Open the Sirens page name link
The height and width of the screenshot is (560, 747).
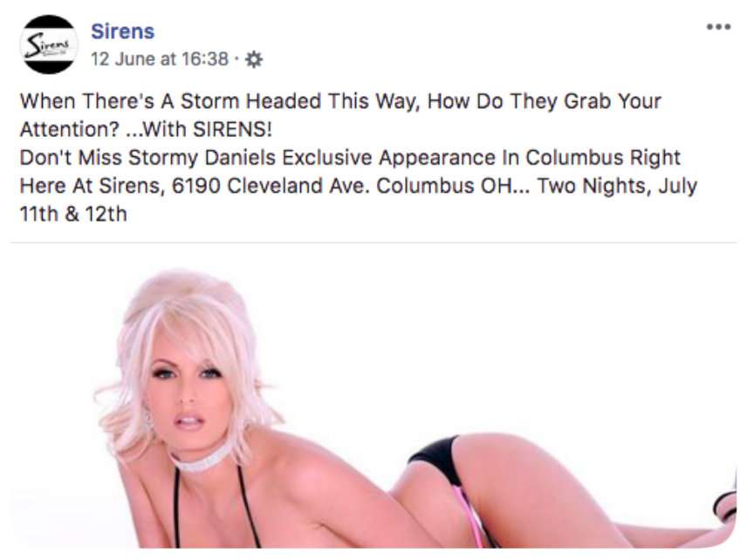[122, 31]
